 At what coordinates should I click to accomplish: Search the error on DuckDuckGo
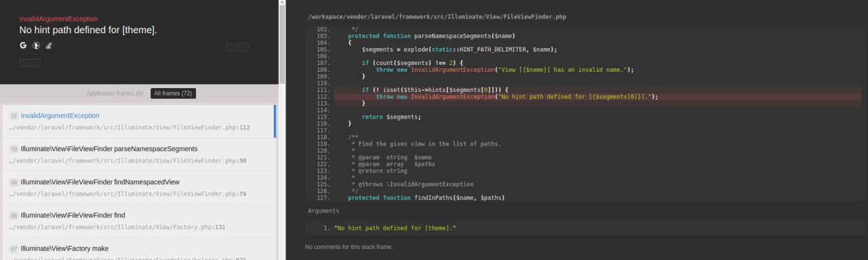point(36,45)
